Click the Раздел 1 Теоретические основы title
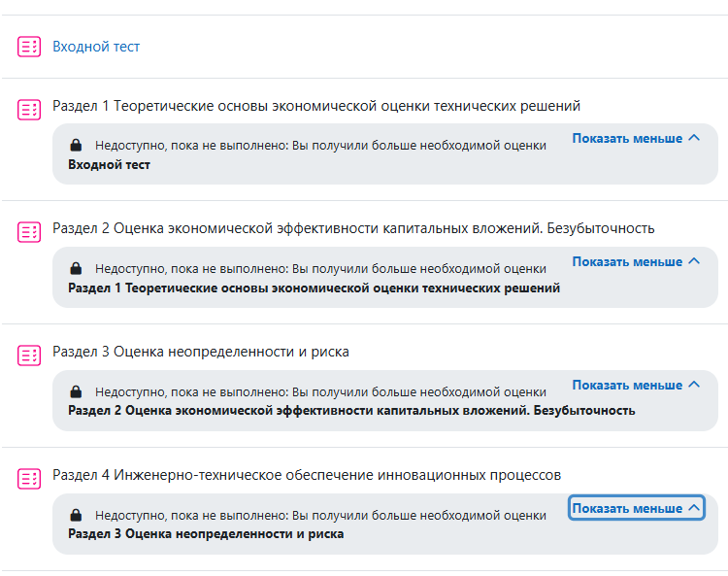This screenshot has width=728, height=576. (x=316, y=106)
